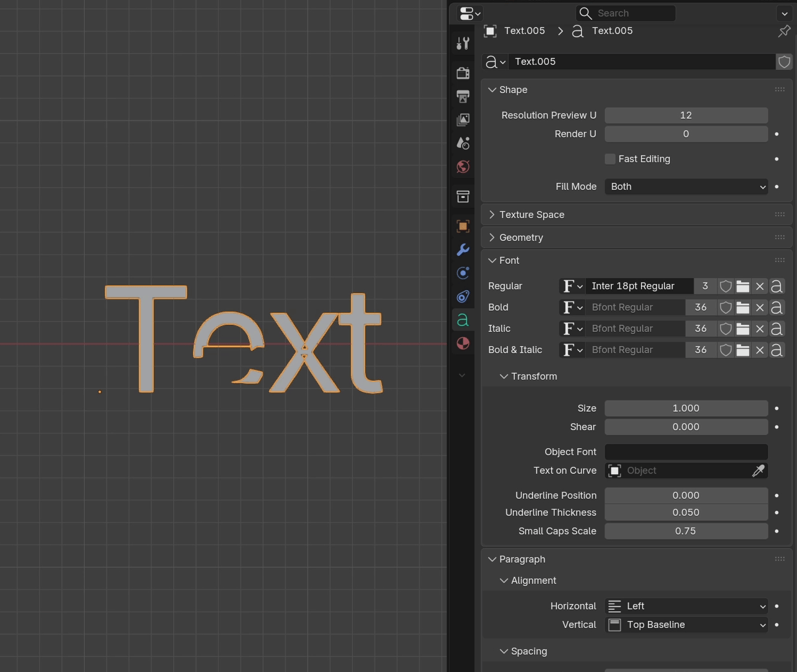Expand the Texture Space panel
This screenshot has height=672, width=797.
636,215
